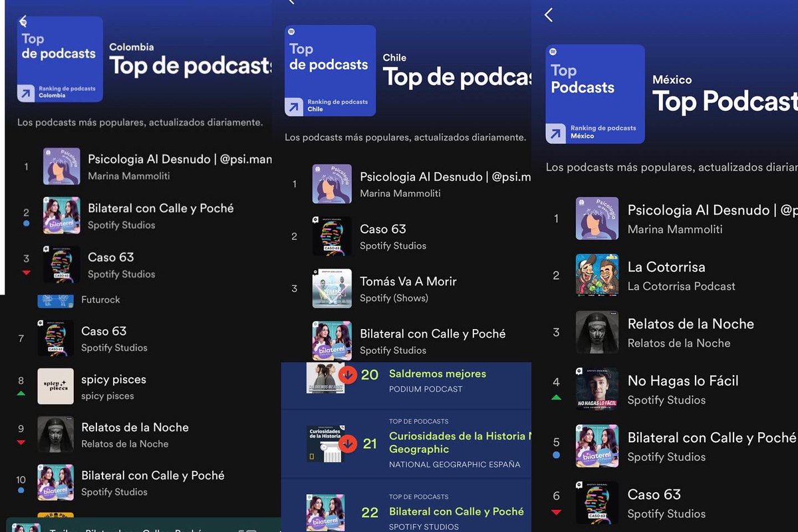Image resolution: width=798 pixels, height=532 pixels.
Task: Open Psicologia Al Desnudo artwork in Colombia chart
Action: click(x=62, y=166)
